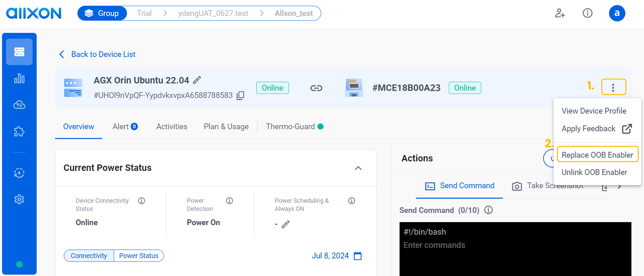
Task: Switch to Power Status toggle option
Action: [139, 256]
